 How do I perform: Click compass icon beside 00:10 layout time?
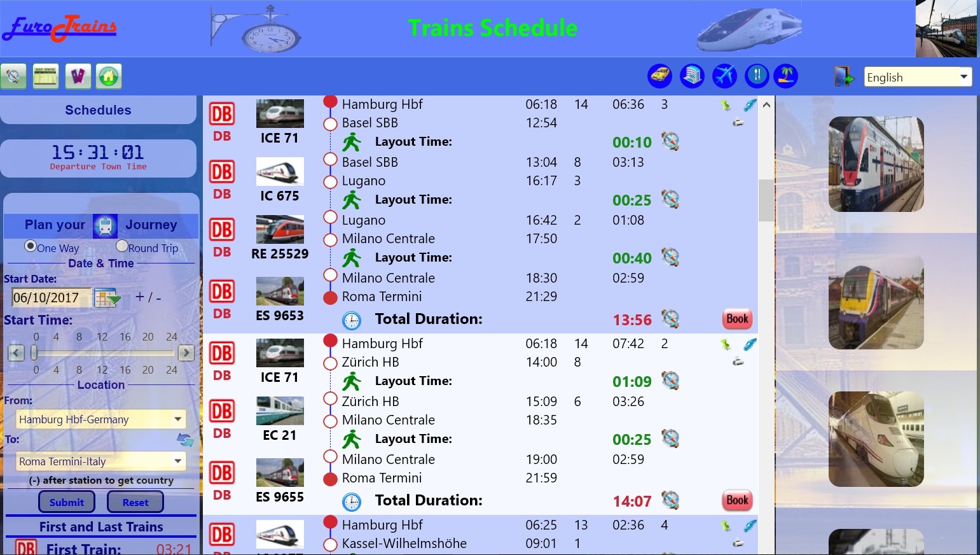(670, 141)
